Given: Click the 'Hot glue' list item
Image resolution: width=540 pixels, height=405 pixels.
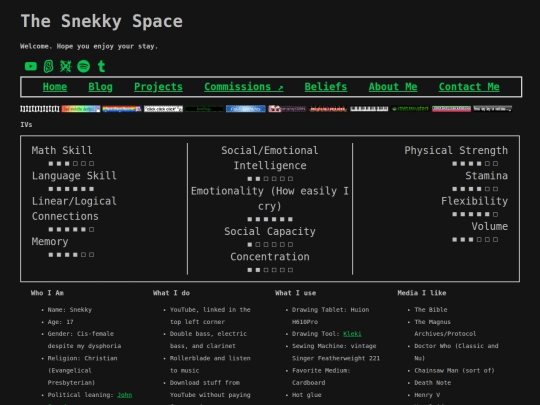Looking at the screenshot, I should click(x=307, y=395).
